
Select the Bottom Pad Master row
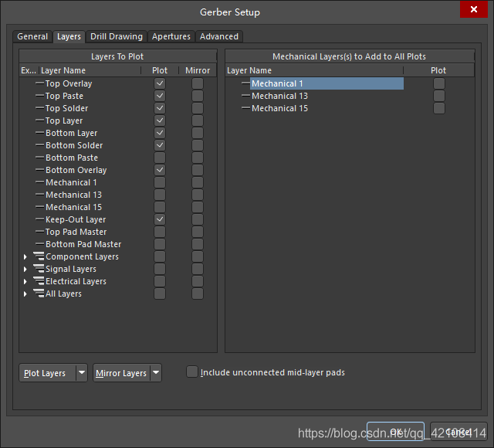click(118, 244)
